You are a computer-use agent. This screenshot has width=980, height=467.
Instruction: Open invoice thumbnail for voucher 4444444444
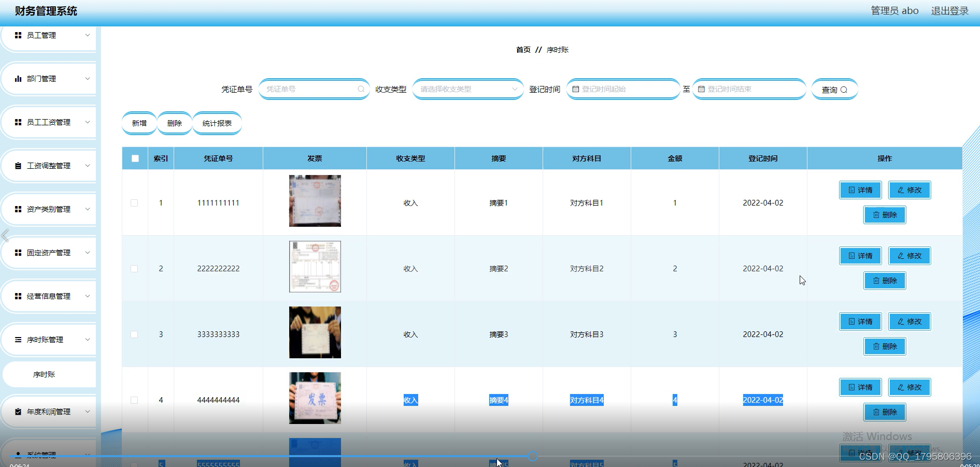(x=315, y=398)
